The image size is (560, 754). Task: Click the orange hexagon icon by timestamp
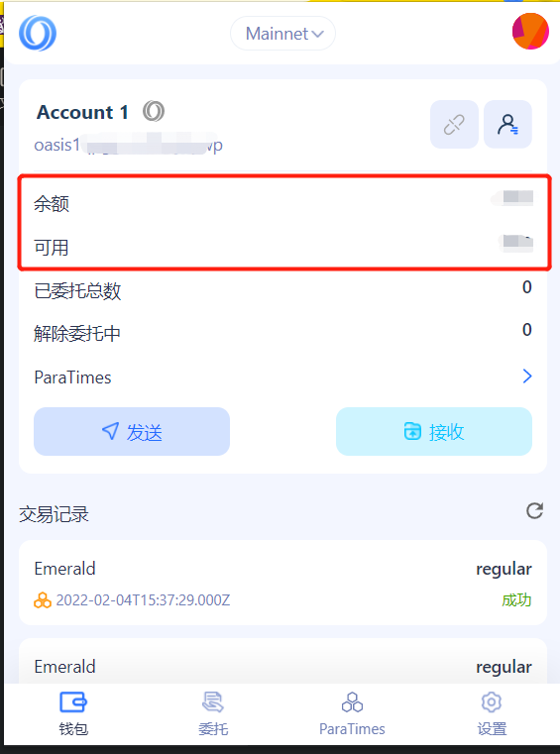(43, 600)
